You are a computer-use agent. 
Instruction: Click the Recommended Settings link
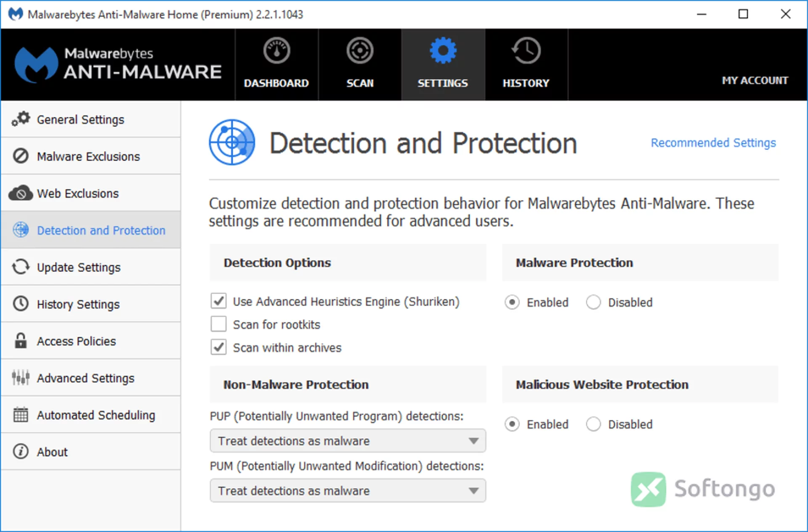(x=713, y=143)
